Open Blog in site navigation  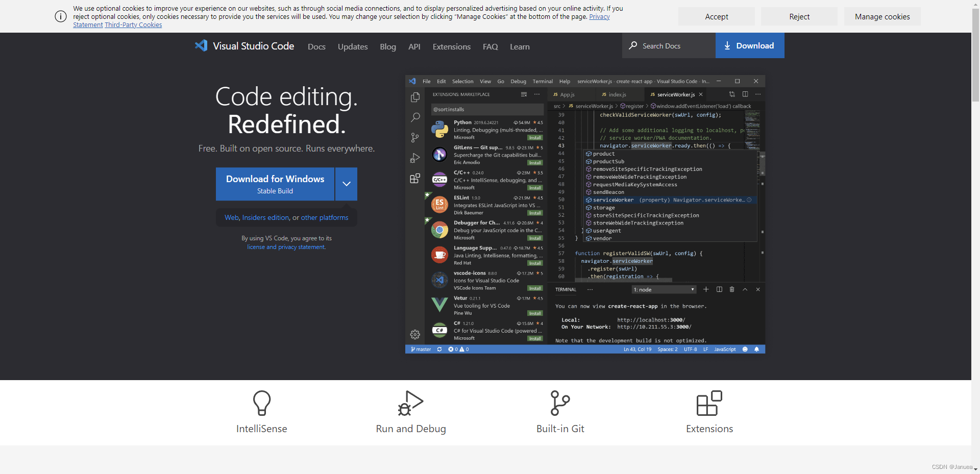click(x=388, y=46)
